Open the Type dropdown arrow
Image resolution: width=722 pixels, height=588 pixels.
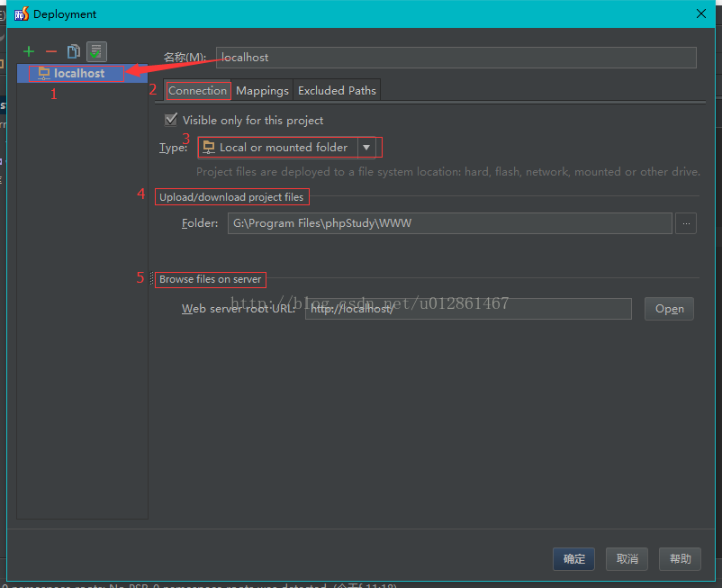click(366, 148)
